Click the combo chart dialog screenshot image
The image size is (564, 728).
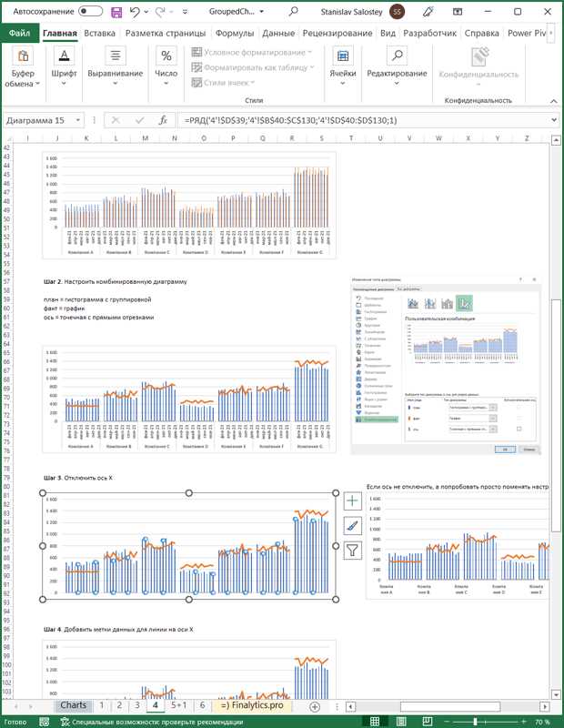point(446,366)
